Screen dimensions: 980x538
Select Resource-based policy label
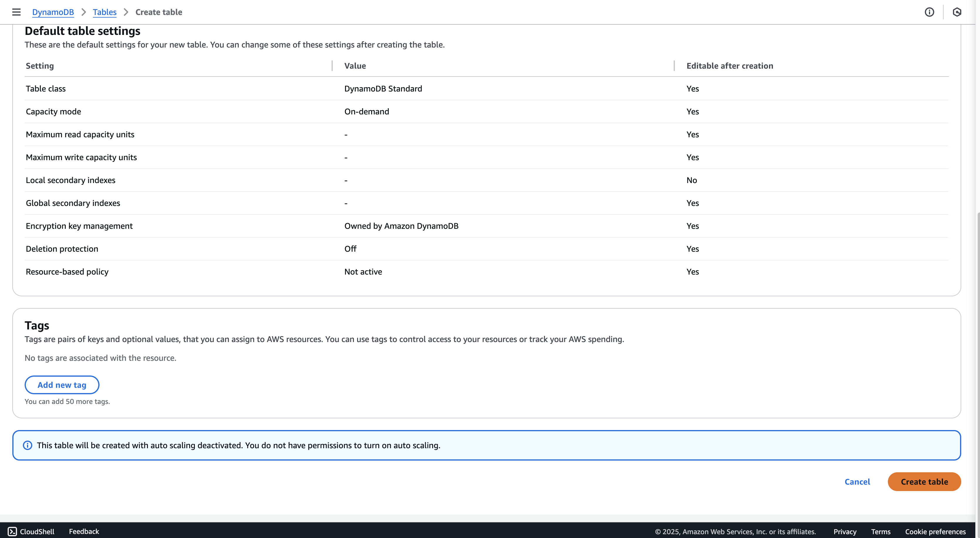[67, 272]
